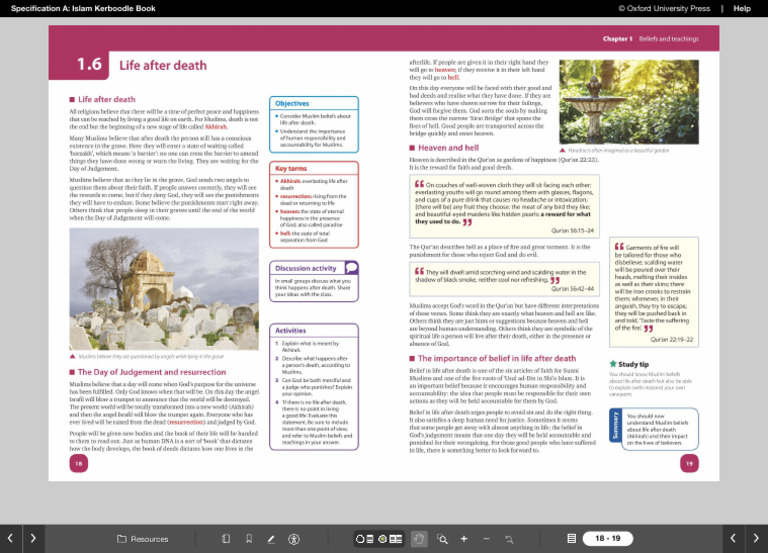This screenshot has width=768, height=553.
Task: Click the Qur'an 56:15-24 quotation reference
Action: 572,230
